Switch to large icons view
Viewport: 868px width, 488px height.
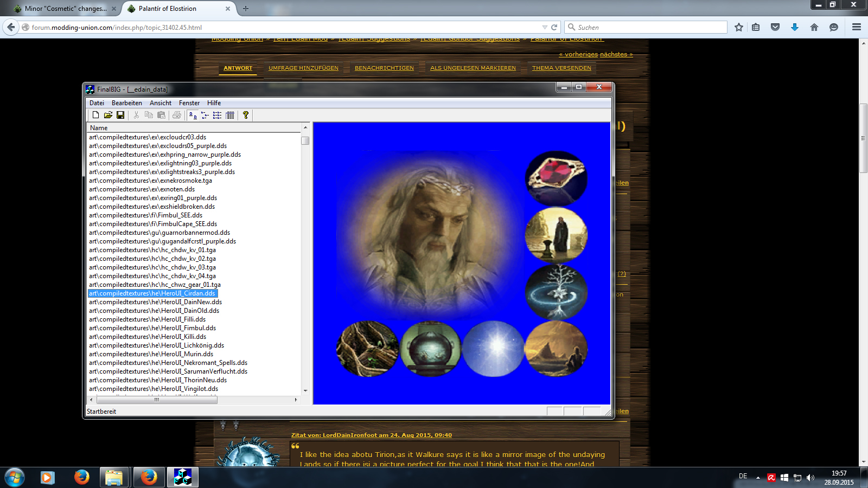[x=193, y=115]
